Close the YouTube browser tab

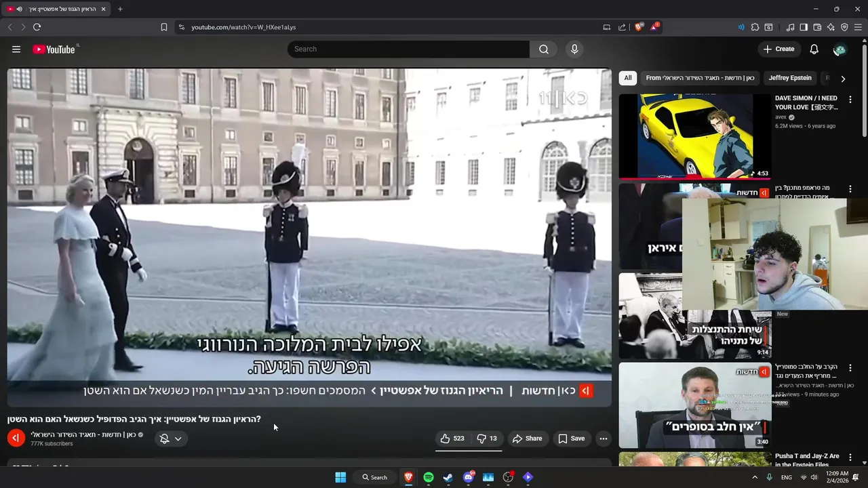pos(103,9)
